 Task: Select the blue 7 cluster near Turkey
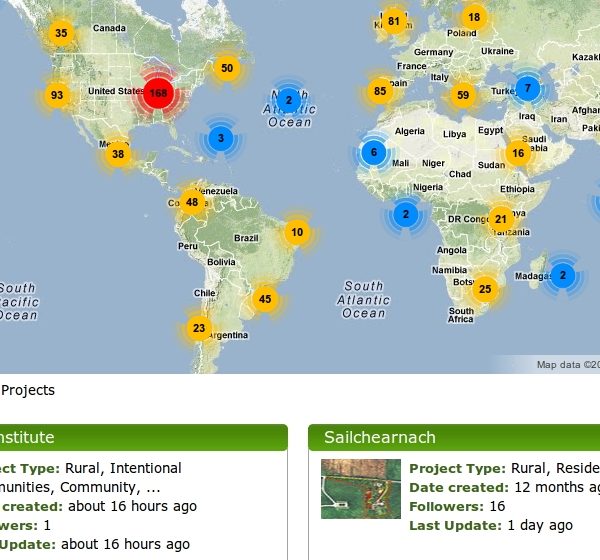(528, 88)
